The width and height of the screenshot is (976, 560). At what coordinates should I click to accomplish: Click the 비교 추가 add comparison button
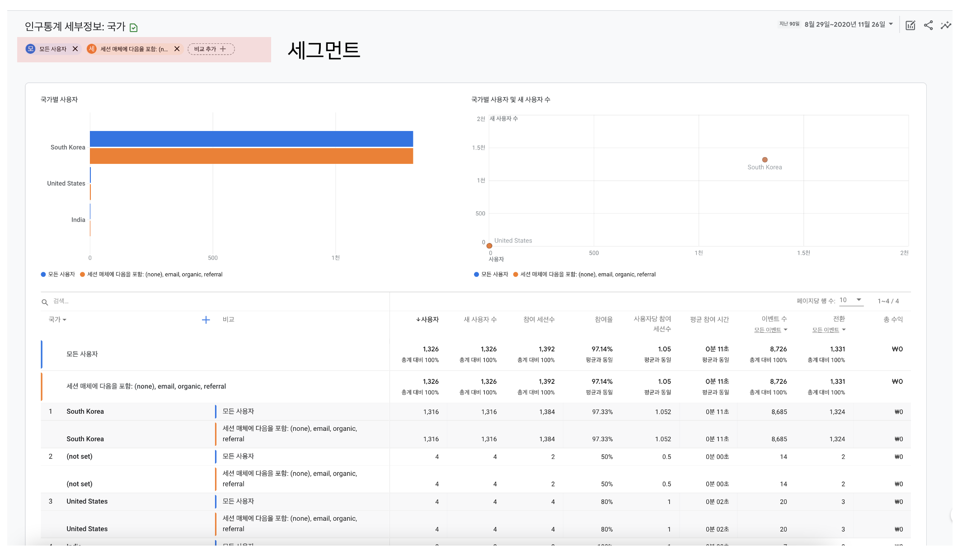(x=211, y=49)
